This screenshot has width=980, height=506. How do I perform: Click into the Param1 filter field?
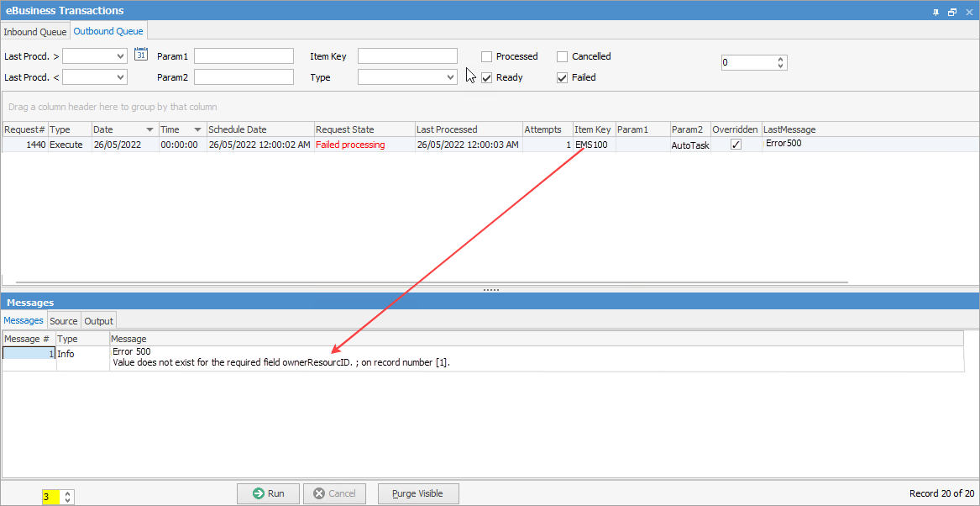[x=244, y=56]
